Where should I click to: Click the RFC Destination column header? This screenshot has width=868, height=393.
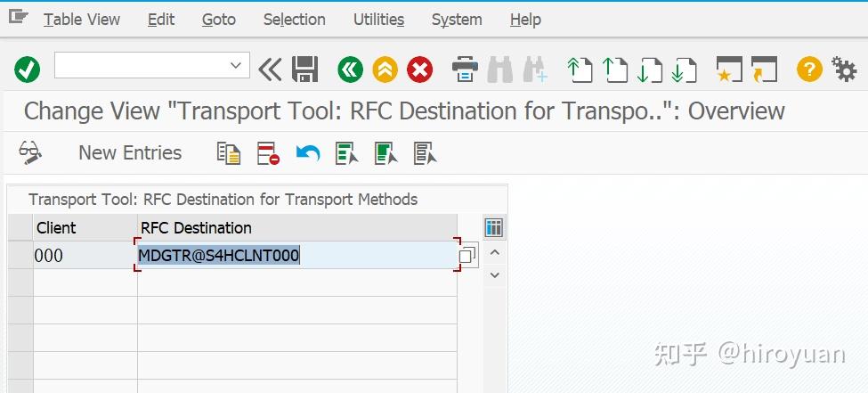[297, 228]
